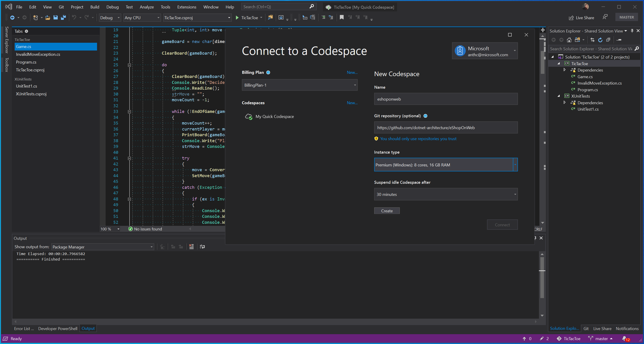Click the Undo action icon
644x344 pixels.
point(74,17)
